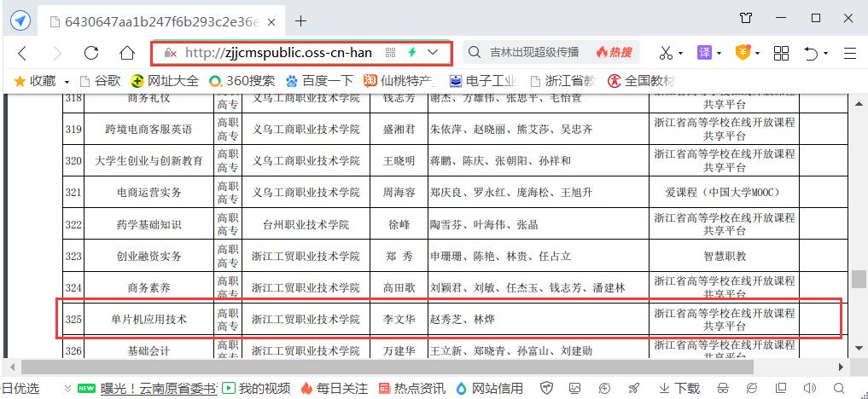Viewport: 868px width, 399px height.
Task: Reload the page with the refresh icon
Action: (91, 53)
